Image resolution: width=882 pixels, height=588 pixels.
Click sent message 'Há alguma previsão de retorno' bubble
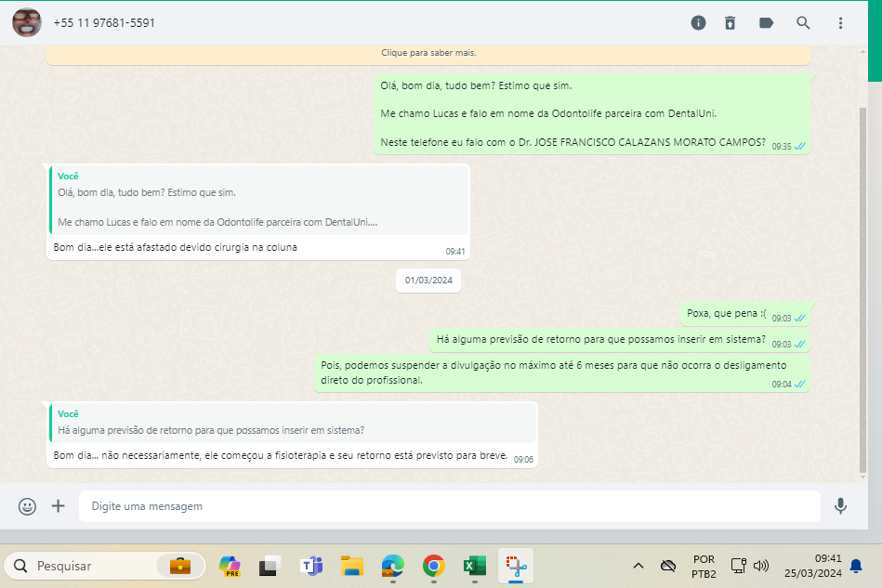[x=620, y=340]
